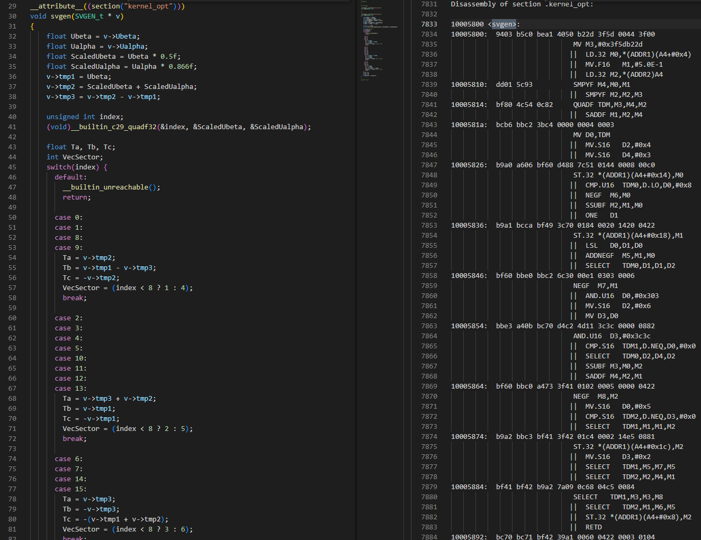The height and width of the screenshot is (540, 701).
Task: Click the svgen function name in the source
Action: 61,16
